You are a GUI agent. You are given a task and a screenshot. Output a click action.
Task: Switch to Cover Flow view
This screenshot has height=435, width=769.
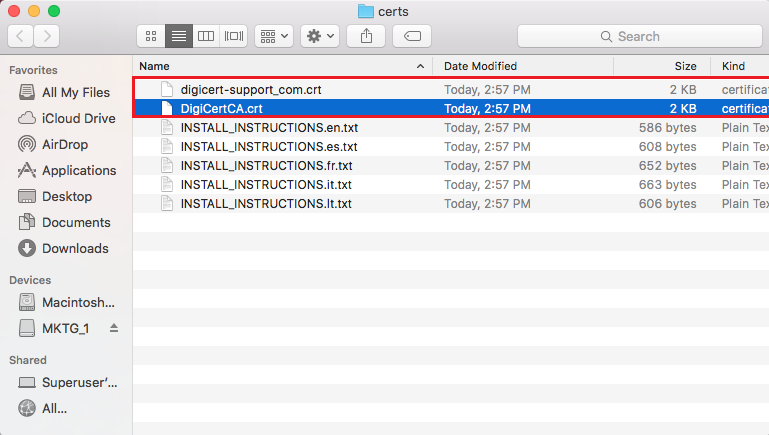tap(233, 36)
